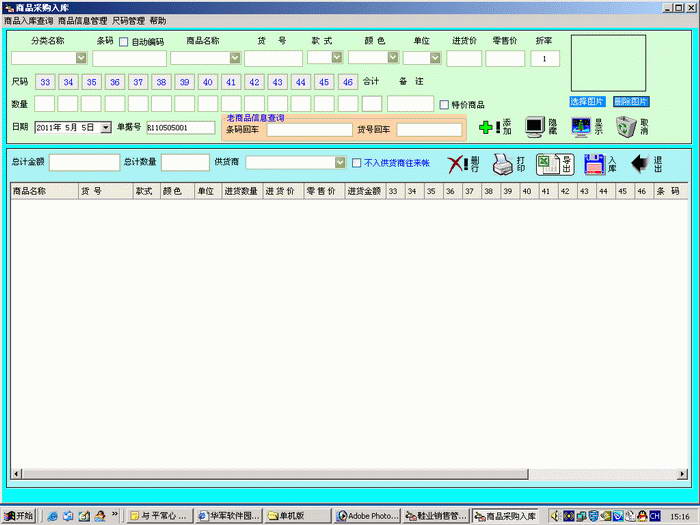Click the 条码 barcode input field
700x525 pixels.
(x=129, y=58)
